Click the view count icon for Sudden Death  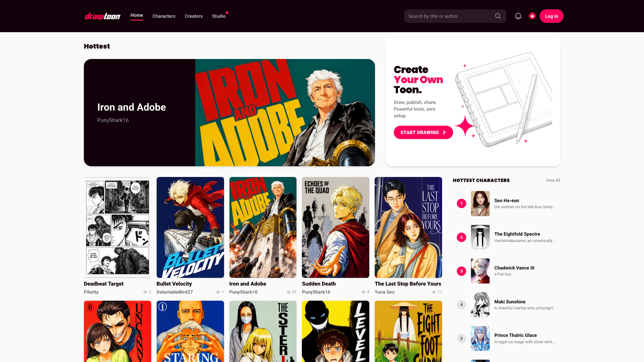pyautogui.click(x=363, y=292)
